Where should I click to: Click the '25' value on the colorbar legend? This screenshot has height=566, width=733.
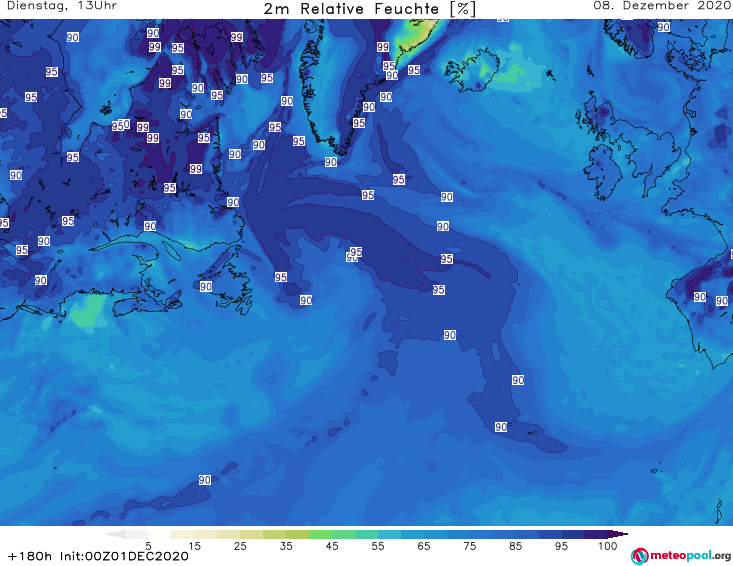click(240, 546)
